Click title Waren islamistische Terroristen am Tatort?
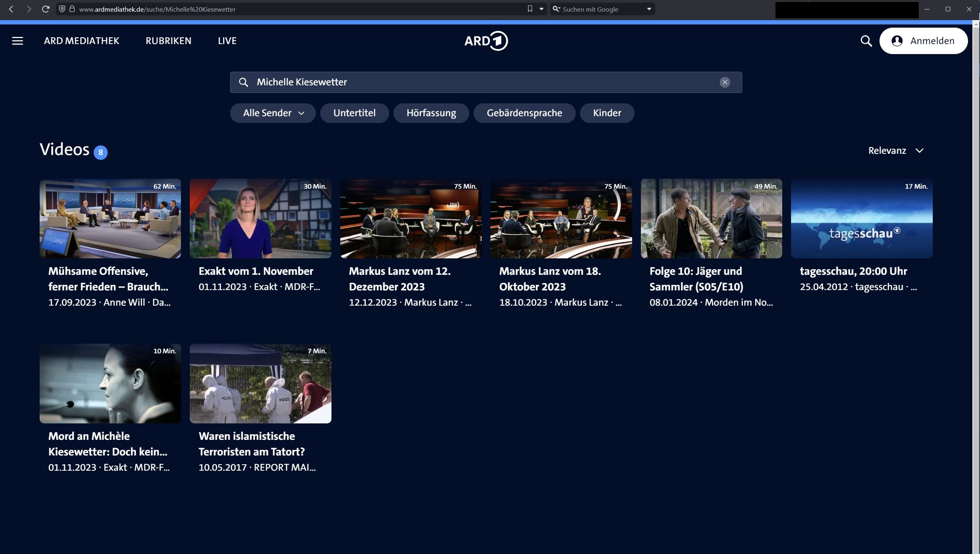Viewport: 980px width, 554px height. tap(252, 444)
